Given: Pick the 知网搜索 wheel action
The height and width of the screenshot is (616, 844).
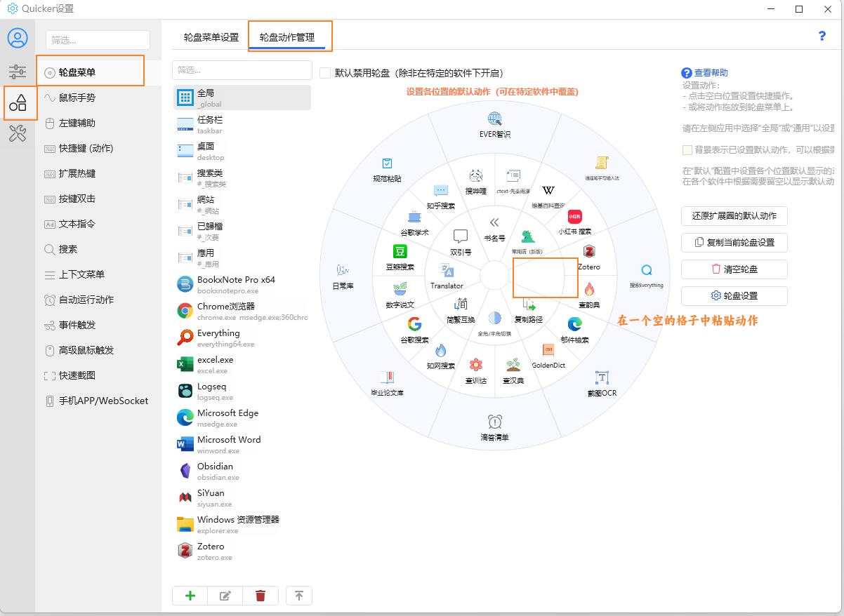Looking at the screenshot, I should point(441,356).
